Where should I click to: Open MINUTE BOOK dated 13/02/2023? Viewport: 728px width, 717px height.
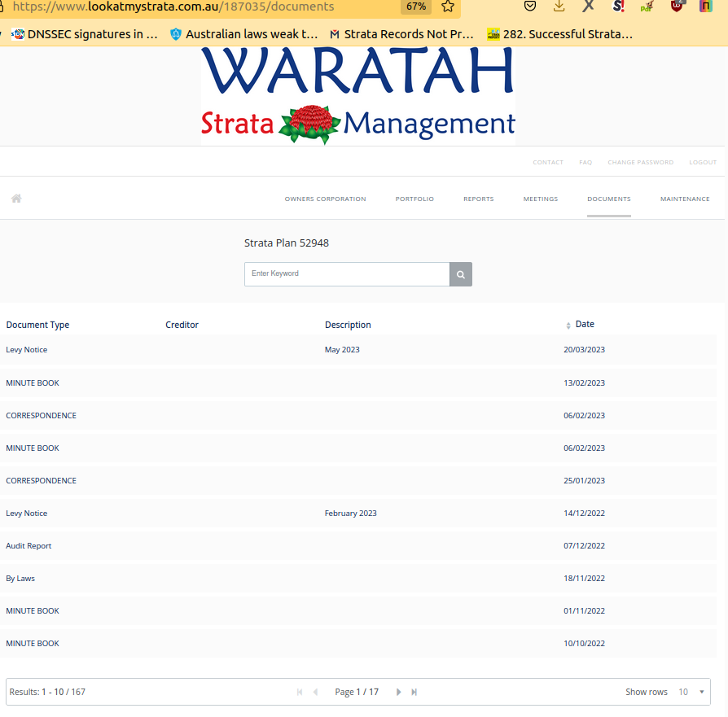pyautogui.click(x=358, y=383)
